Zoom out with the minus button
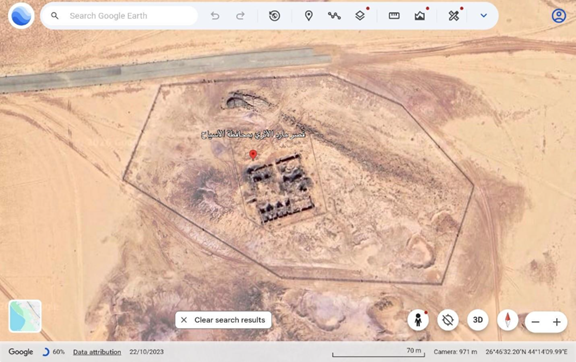The height and width of the screenshot is (362, 576). [536, 322]
